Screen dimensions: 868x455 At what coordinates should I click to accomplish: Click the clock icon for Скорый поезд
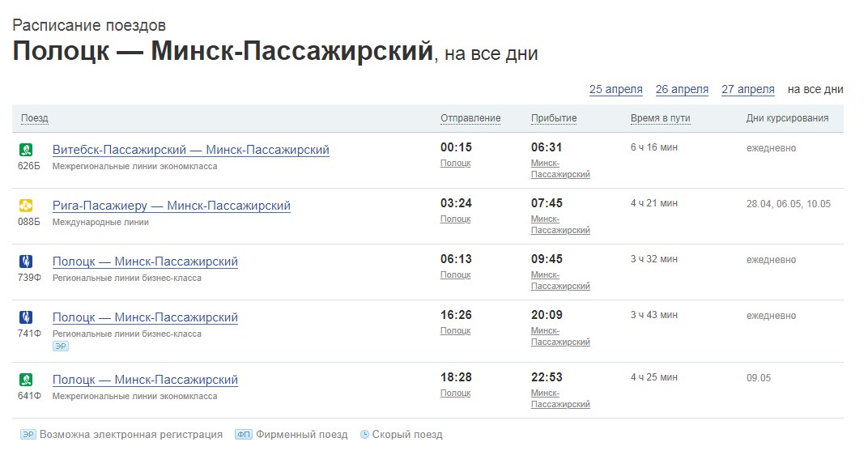(x=364, y=435)
